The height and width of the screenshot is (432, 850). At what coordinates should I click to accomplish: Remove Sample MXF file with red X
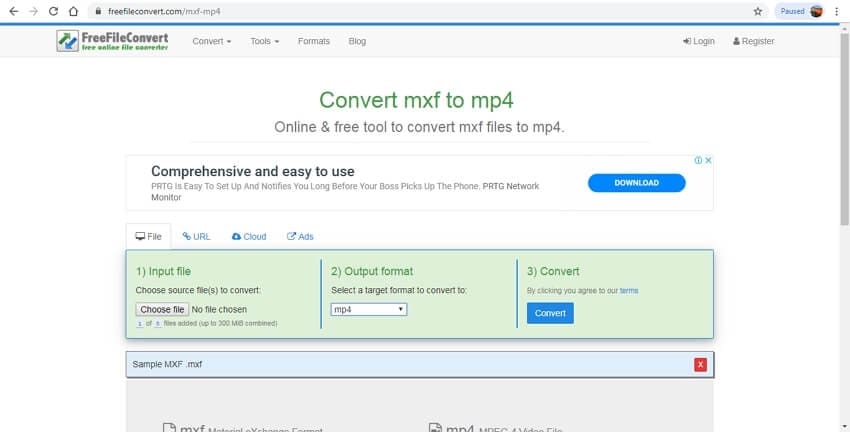pyautogui.click(x=700, y=365)
